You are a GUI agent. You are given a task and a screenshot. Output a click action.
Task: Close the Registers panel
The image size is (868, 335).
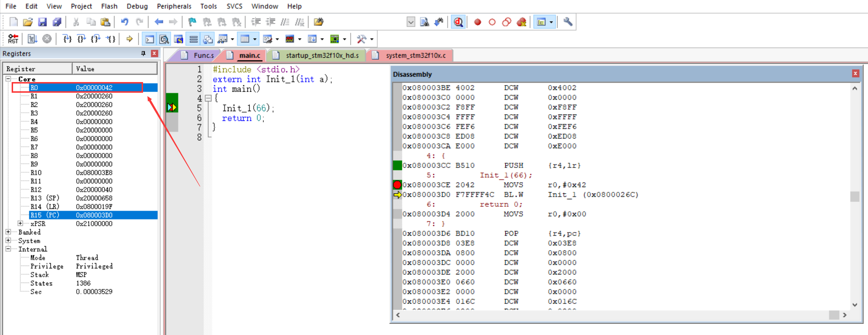click(154, 53)
